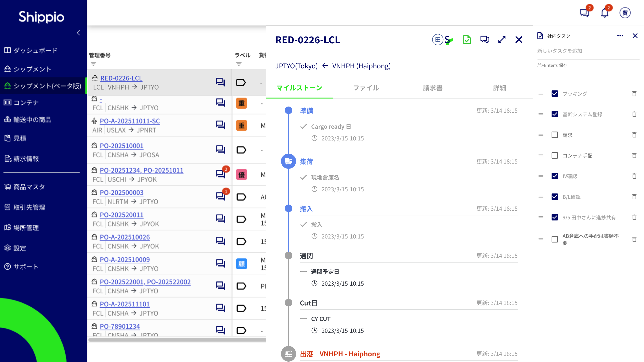
Task: Switch to 詳細 tab
Action: pos(500,88)
